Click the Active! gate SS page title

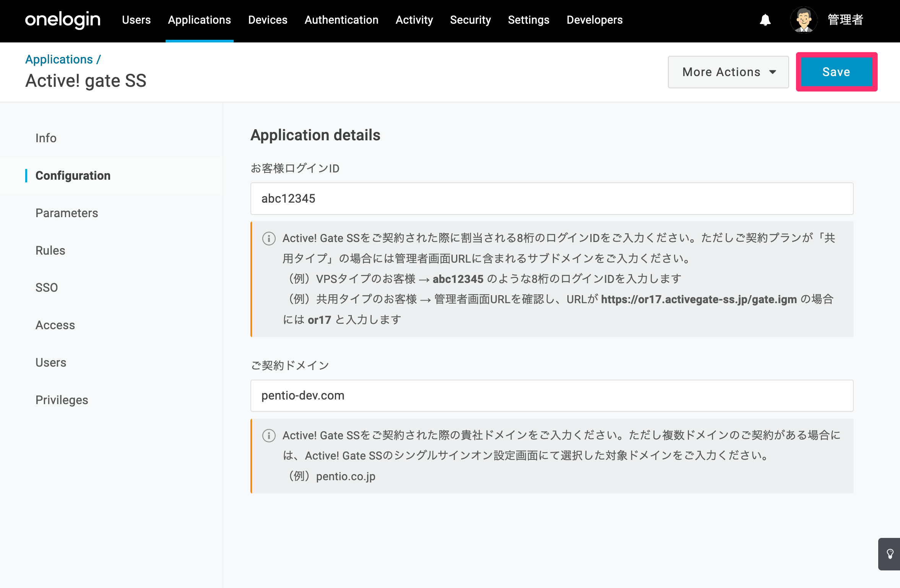[x=86, y=81]
